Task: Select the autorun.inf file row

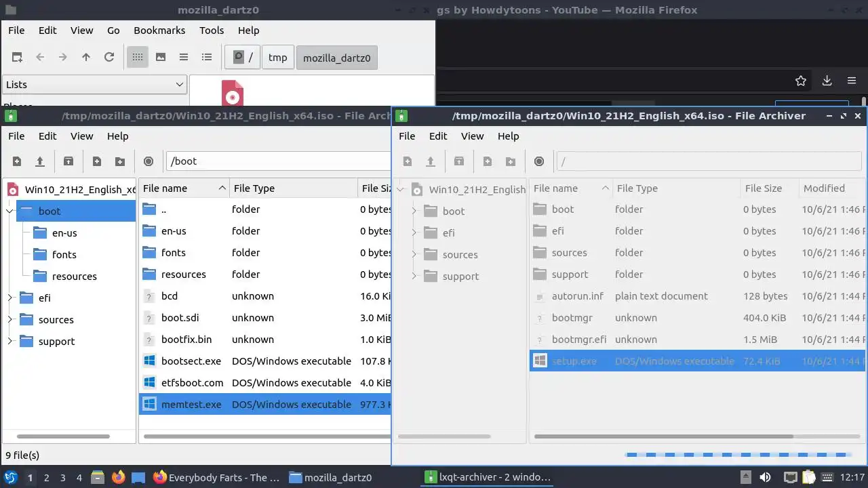Action: coord(697,296)
